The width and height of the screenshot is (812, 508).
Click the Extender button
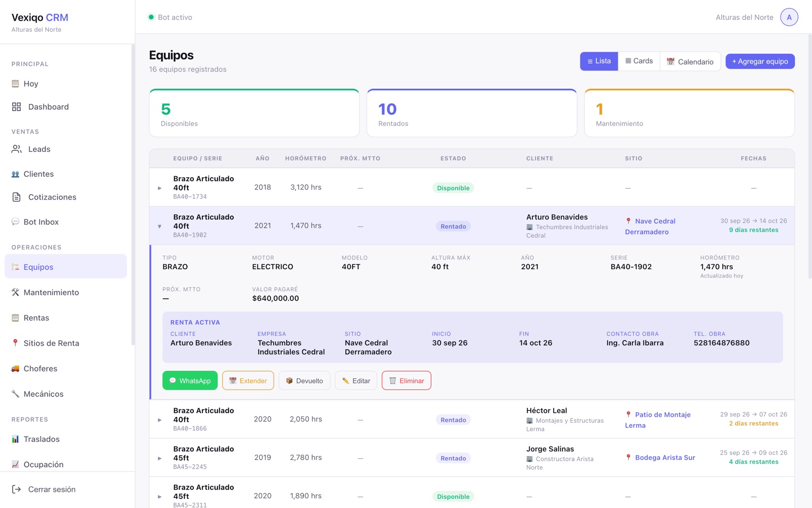(x=248, y=380)
